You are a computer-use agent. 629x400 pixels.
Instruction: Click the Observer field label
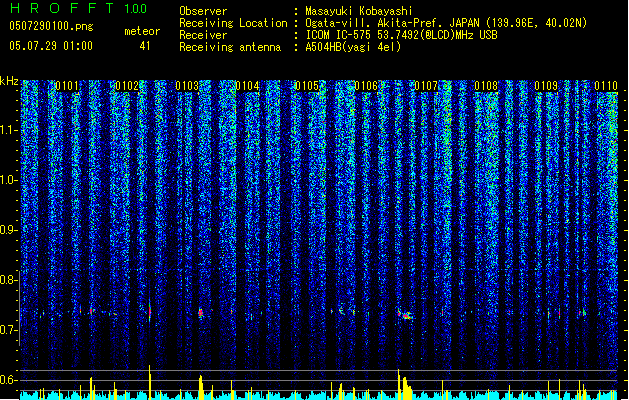(203, 11)
